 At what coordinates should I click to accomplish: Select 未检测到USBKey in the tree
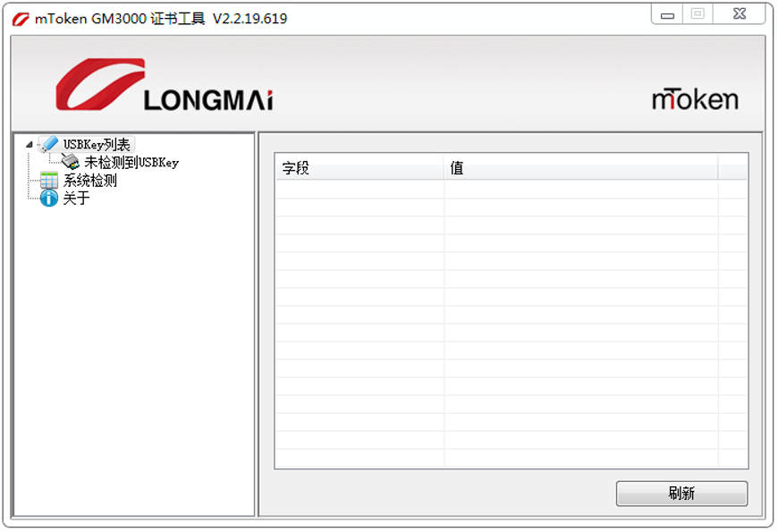point(131,162)
